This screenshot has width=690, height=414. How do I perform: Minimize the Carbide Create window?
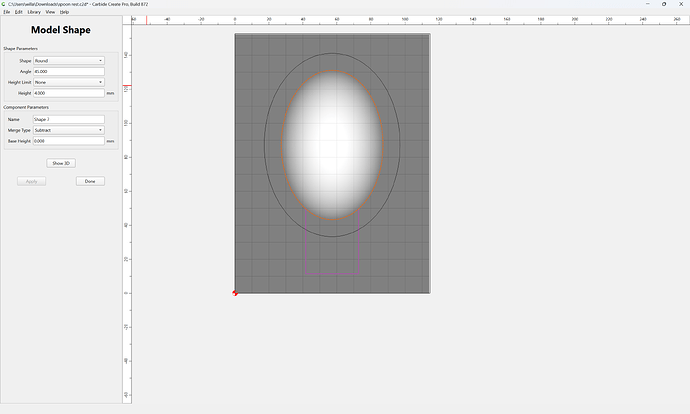(x=648, y=4)
